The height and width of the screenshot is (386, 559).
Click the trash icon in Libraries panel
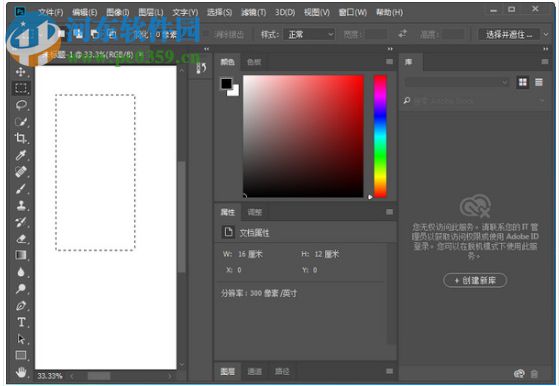[534, 374]
